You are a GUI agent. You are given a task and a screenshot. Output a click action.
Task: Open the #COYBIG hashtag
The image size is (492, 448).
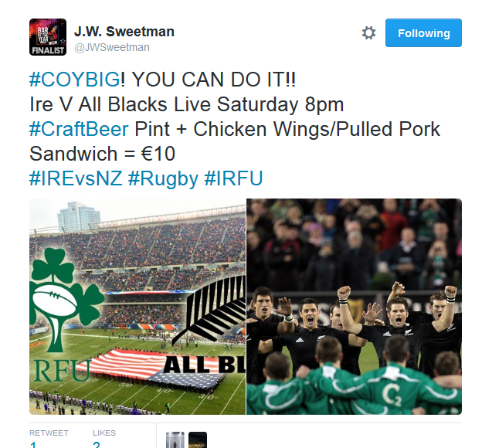point(74,79)
